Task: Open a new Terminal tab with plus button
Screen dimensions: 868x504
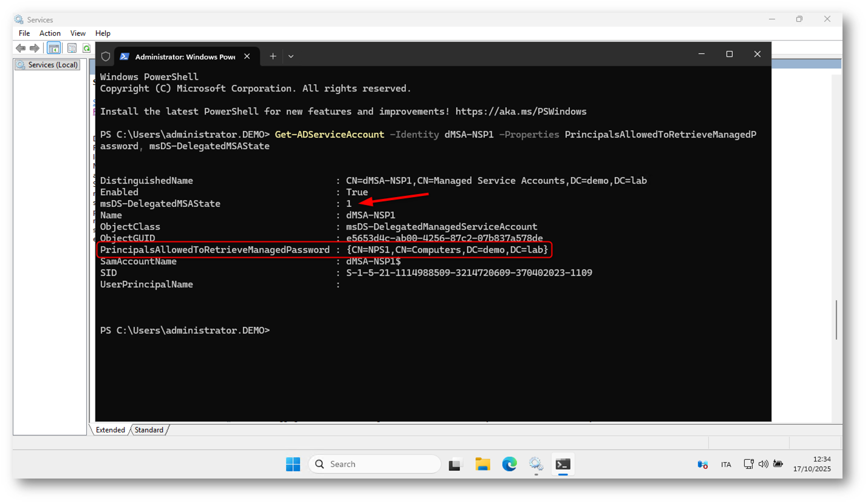Action: [273, 56]
